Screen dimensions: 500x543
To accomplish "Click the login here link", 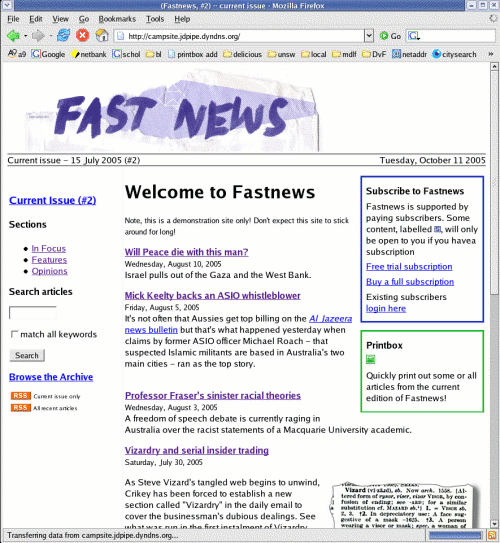I will point(386,309).
